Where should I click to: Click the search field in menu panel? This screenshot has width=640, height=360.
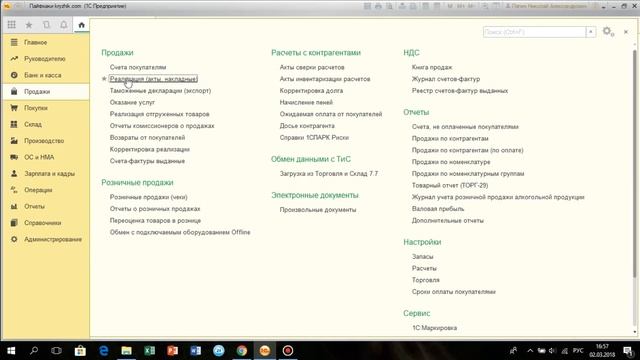point(534,32)
